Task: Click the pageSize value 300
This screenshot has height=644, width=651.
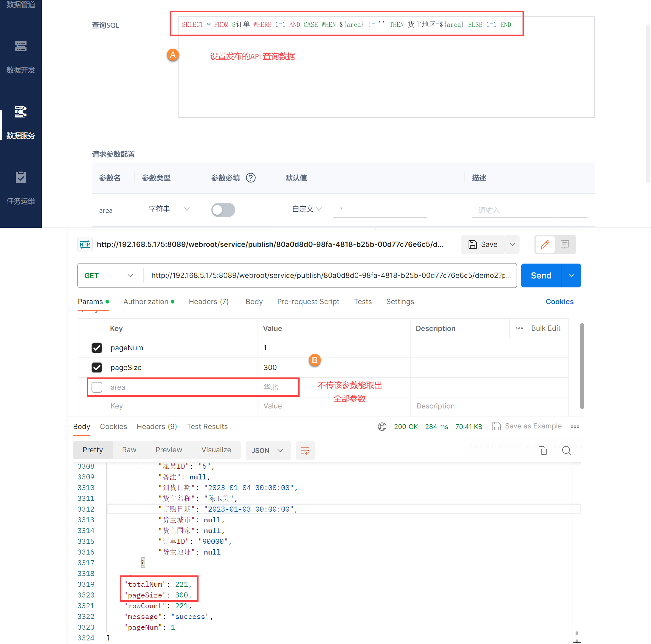Action: (270, 367)
